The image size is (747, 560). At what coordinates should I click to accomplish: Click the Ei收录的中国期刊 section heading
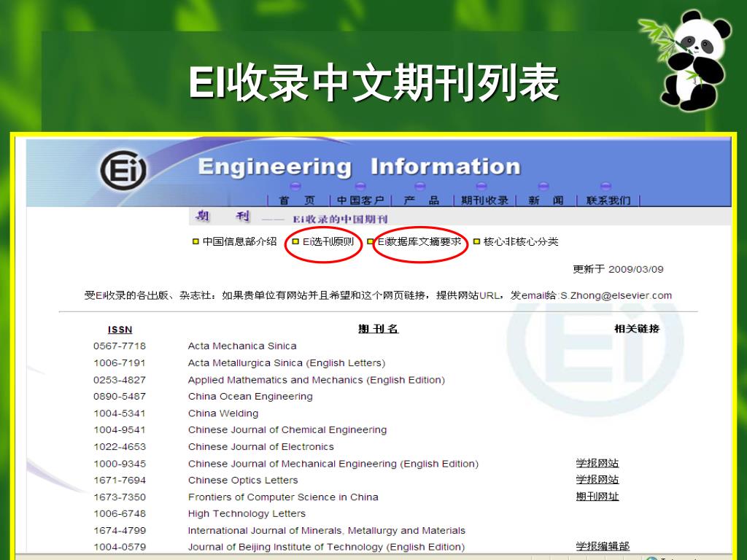click(x=340, y=219)
